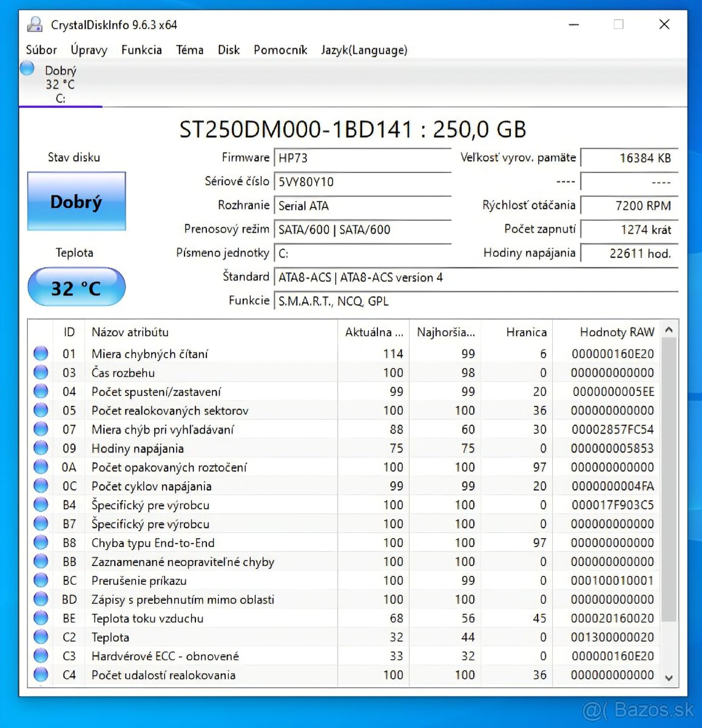Click the status dot for "Chyba typu End-to-End"

[40, 542]
